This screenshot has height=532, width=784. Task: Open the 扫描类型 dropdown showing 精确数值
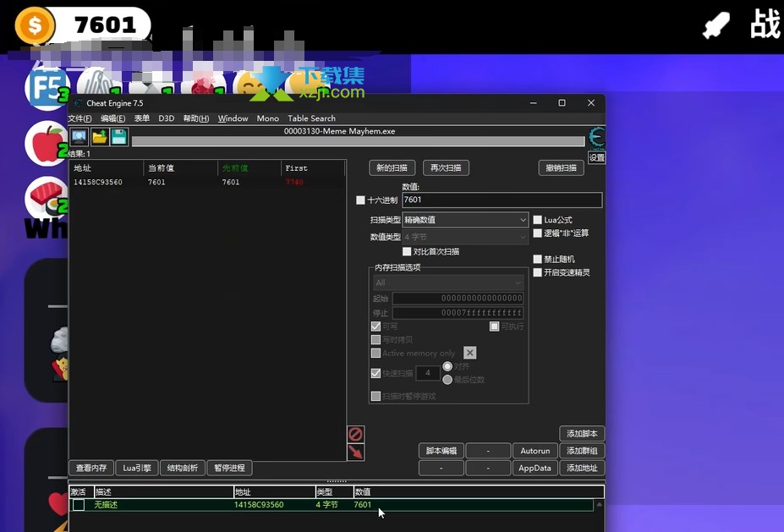(465, 220)
